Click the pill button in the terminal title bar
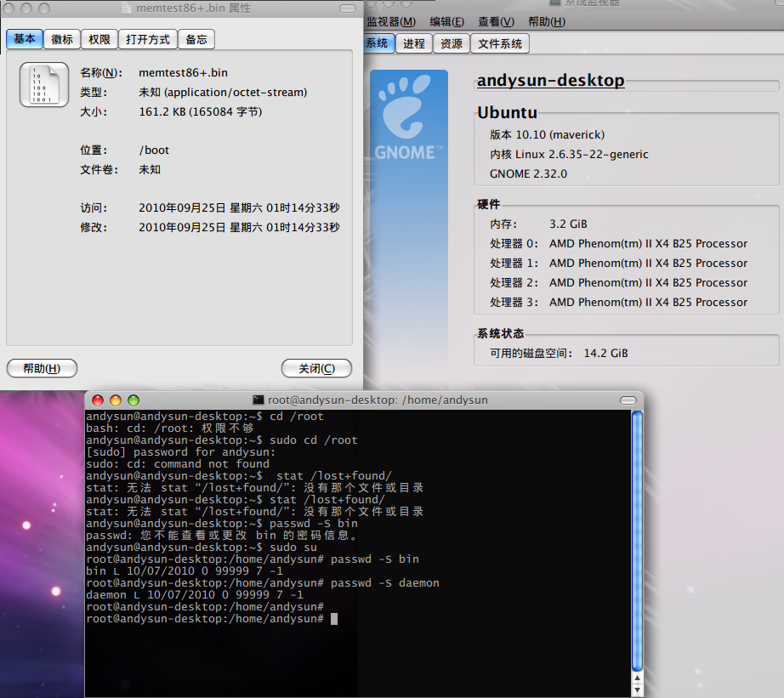The image size is (784, 698). [628, 400]
